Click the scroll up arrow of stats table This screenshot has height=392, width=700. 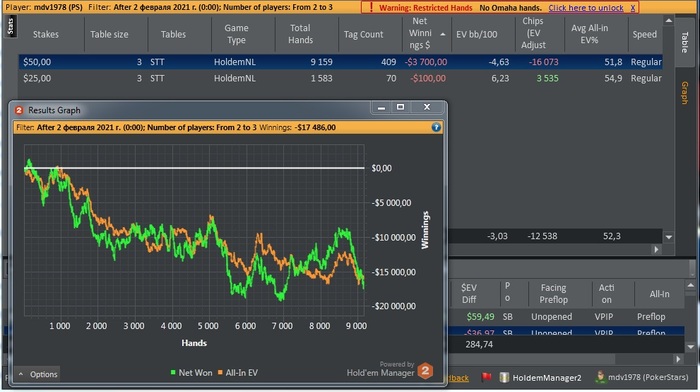pyautogui.click(x=668, y=21)
